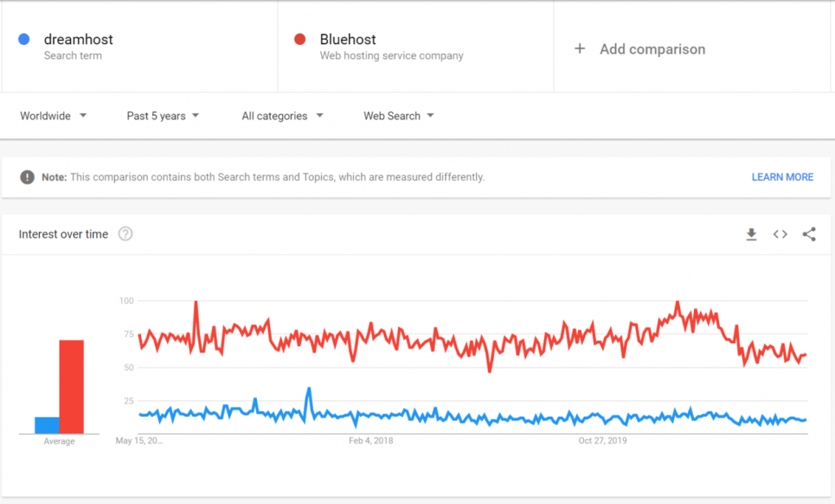Share the Interest over time chart
Image resolution: width=835 pixels, height=504 pixels.
coord(809,235)
